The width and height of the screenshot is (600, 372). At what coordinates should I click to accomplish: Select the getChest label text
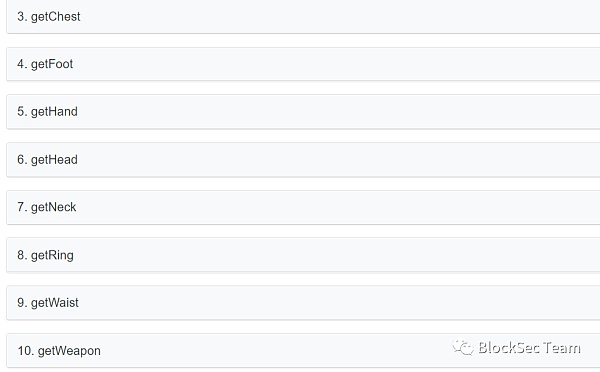tap(55, 17)
